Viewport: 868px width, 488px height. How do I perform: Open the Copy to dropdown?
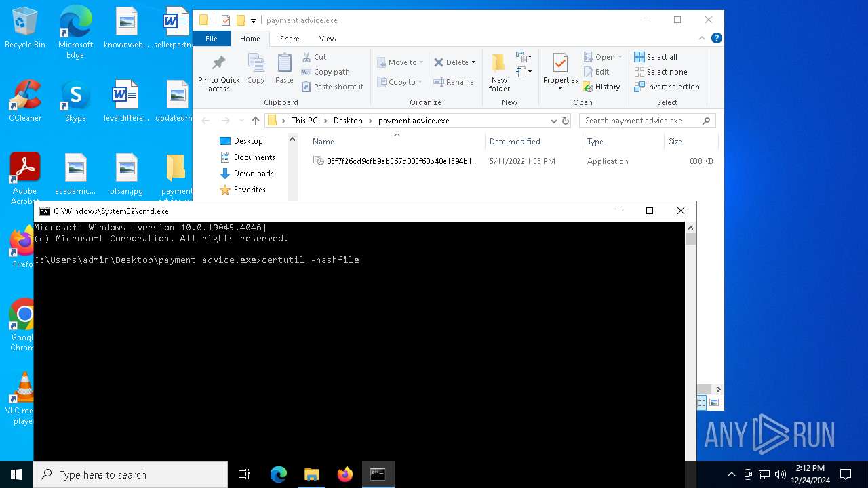click(400, 82)
